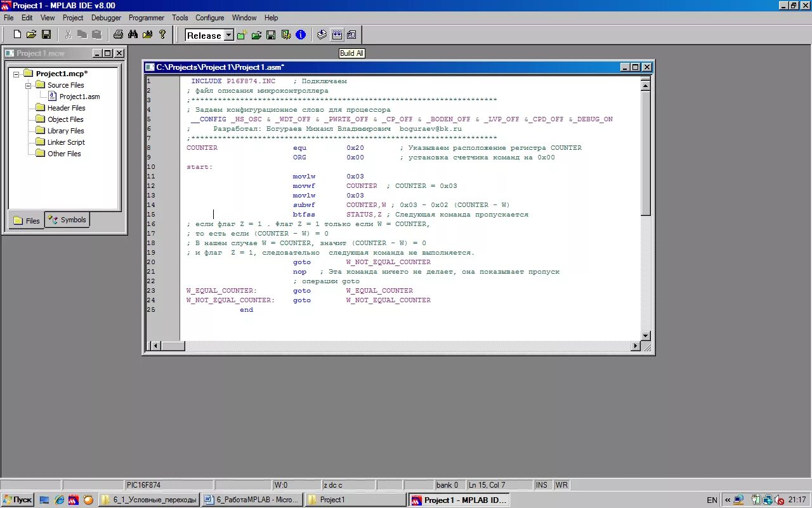Image resolution: width=812 pixels, height=508 pixels.
Task: Click the Find in Files icon
Action: tap(147, 35)
